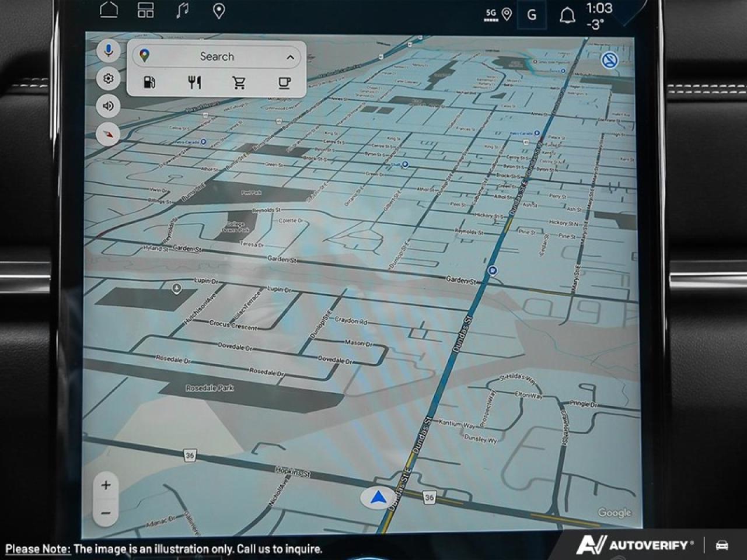
Task: Open navigation via top bar pin icon
Action: pos(219,10)
